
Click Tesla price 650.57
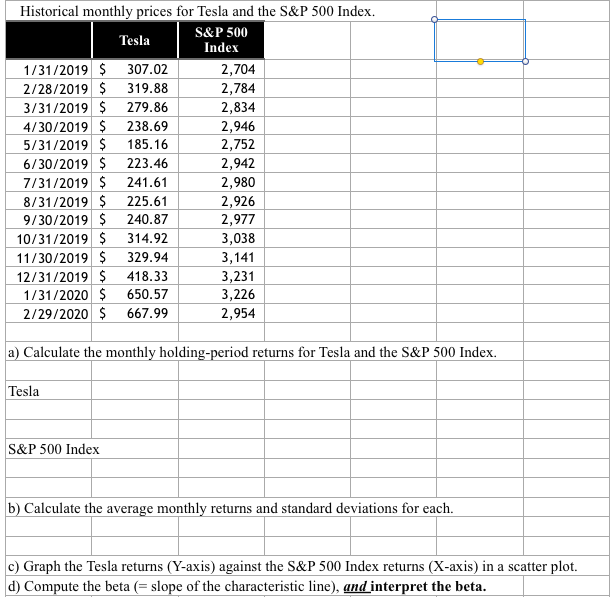(x=135, y=295)
